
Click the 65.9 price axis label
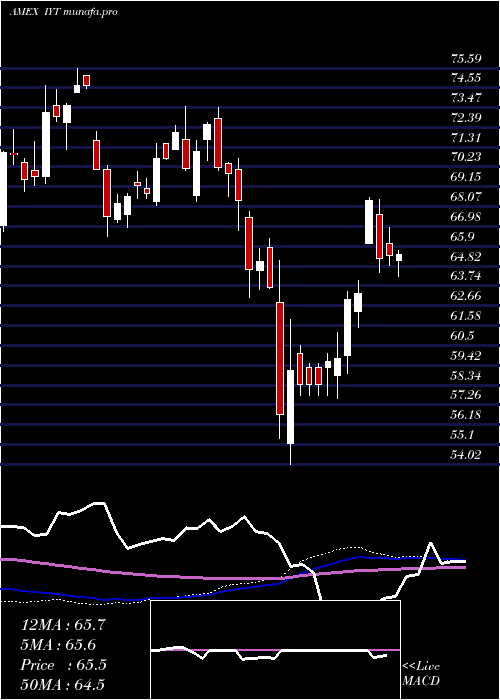point(462,237)
